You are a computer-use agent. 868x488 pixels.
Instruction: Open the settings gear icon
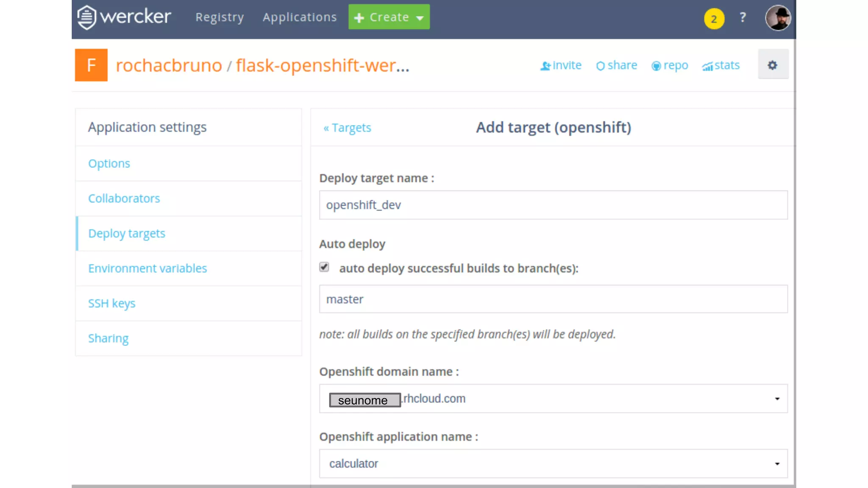point(773,65)
